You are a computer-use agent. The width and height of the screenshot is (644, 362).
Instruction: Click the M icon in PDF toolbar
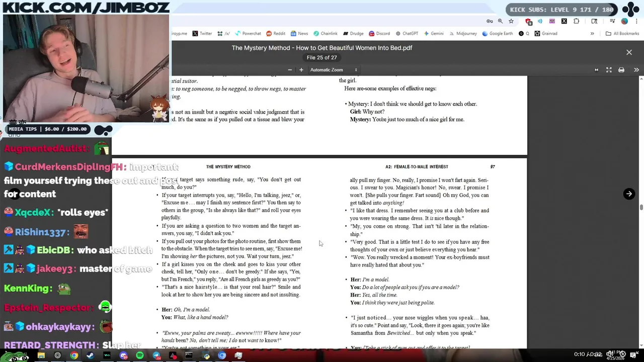pyautogui.click(x=597, y=70)
